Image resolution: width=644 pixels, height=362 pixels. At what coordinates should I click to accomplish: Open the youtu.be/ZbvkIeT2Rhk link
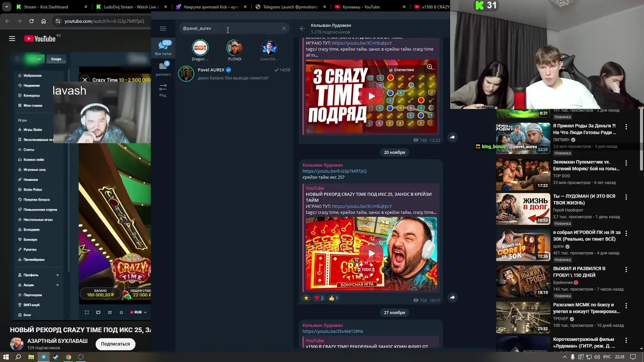coord(333,331)
